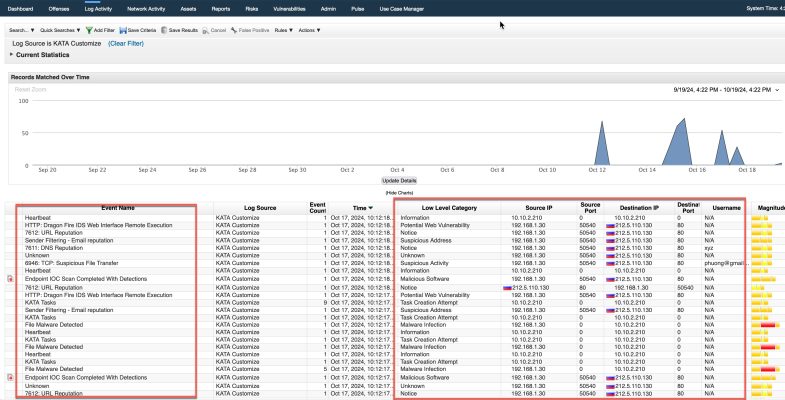Click the Destination IP column header
This screenshot has width=785, height=400.
[639, 208]
